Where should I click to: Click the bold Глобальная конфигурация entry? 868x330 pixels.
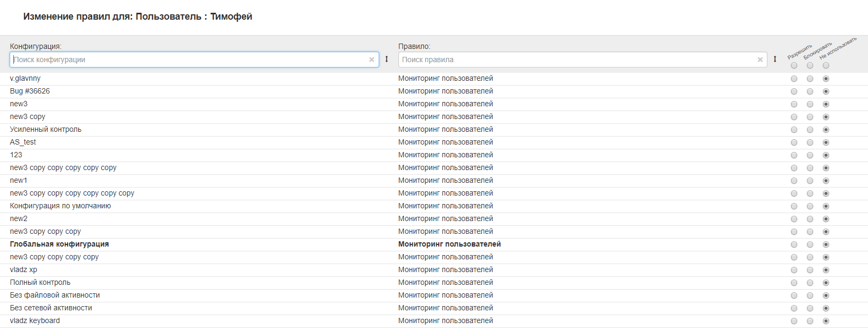[59, 244]
